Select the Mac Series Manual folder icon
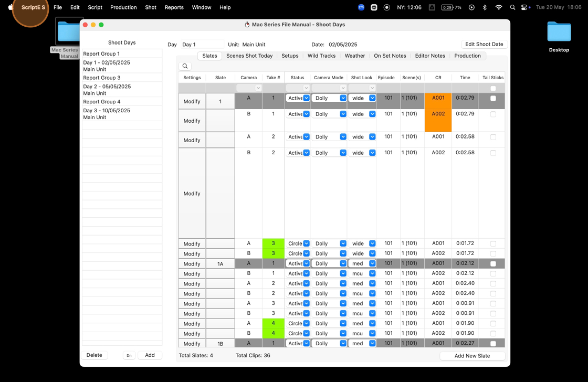The width and height of the screenshot is (588, 382). [69, 31]
